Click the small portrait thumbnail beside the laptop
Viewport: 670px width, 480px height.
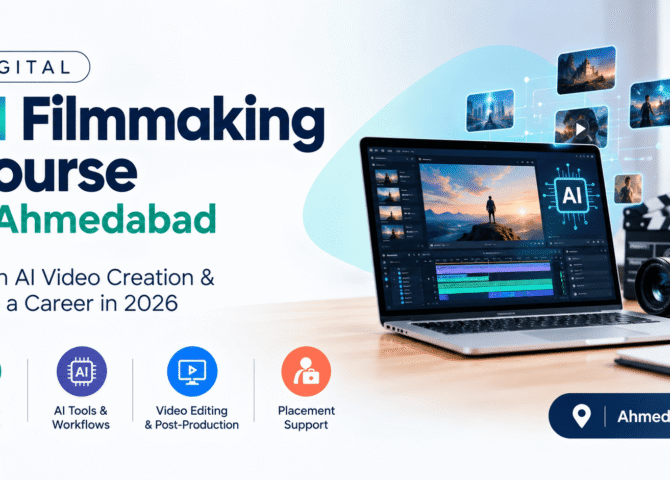click(628, 188)
